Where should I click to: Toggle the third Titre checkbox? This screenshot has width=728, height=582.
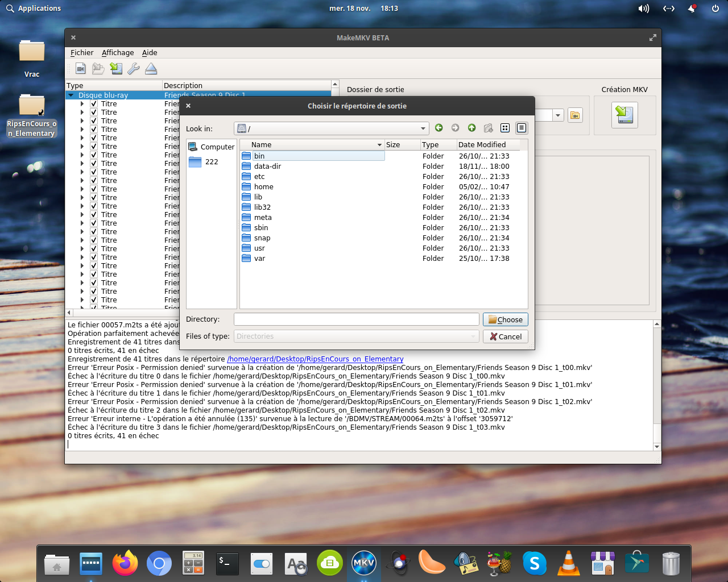click(x=94, y=121)
